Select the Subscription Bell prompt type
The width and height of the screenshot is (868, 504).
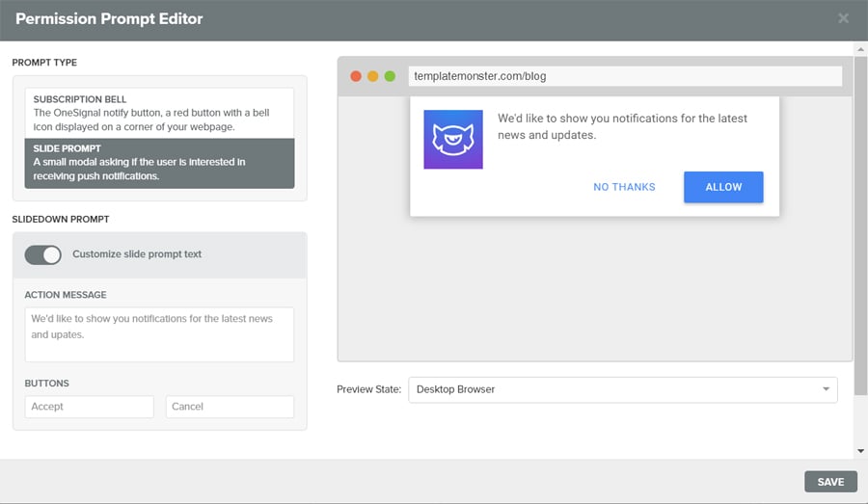[x=159, y=113]
